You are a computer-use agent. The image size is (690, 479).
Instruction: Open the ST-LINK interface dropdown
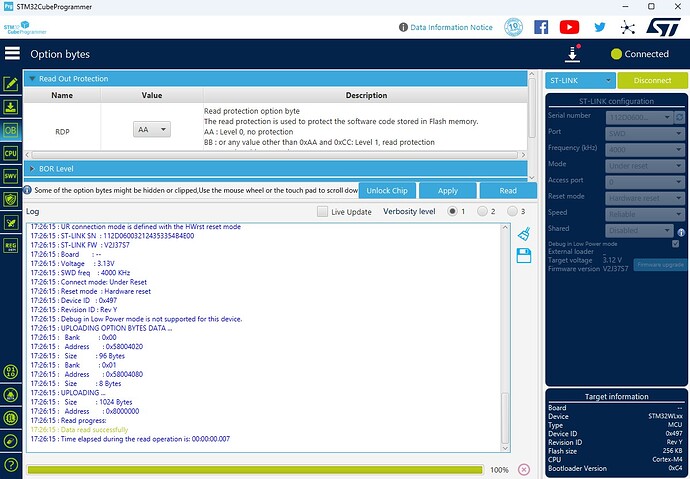pos(579,81)
